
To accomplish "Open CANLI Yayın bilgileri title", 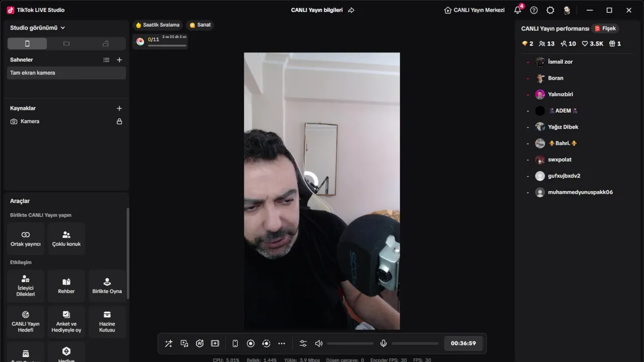I will [317, 10].
